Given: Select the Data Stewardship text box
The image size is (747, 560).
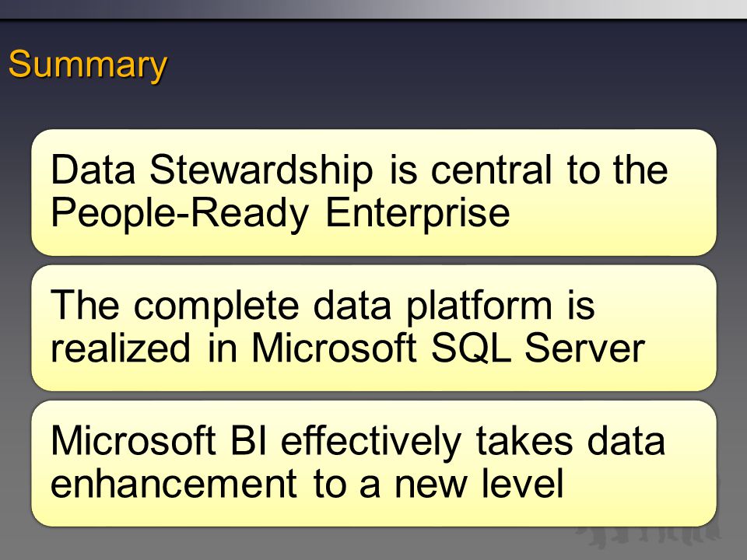Looking at the screenshot, I should (373, 192).
